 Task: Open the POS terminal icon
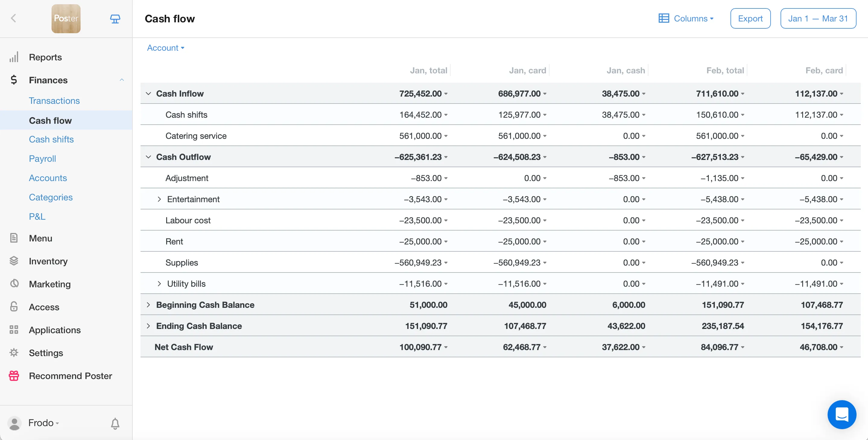pos(115,18)
